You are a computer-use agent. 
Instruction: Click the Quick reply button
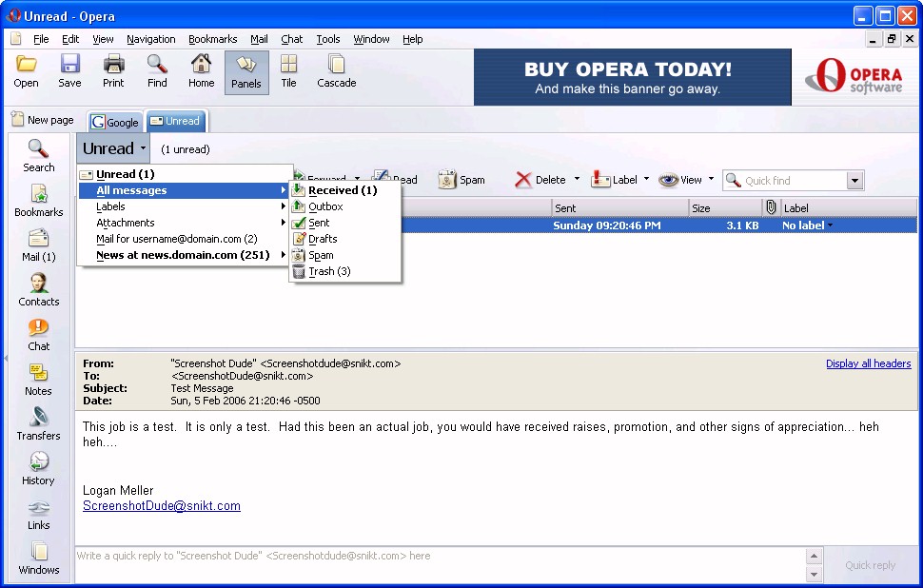pos(870,565)
